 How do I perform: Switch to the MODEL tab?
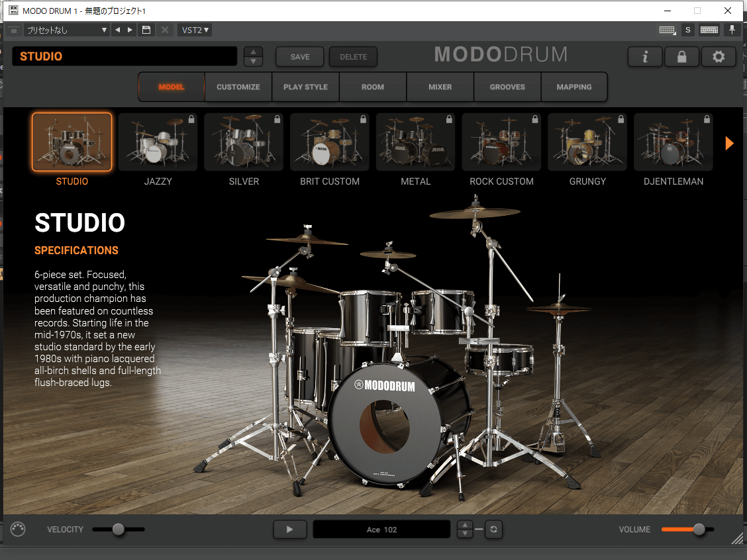[x=172, y=87]
